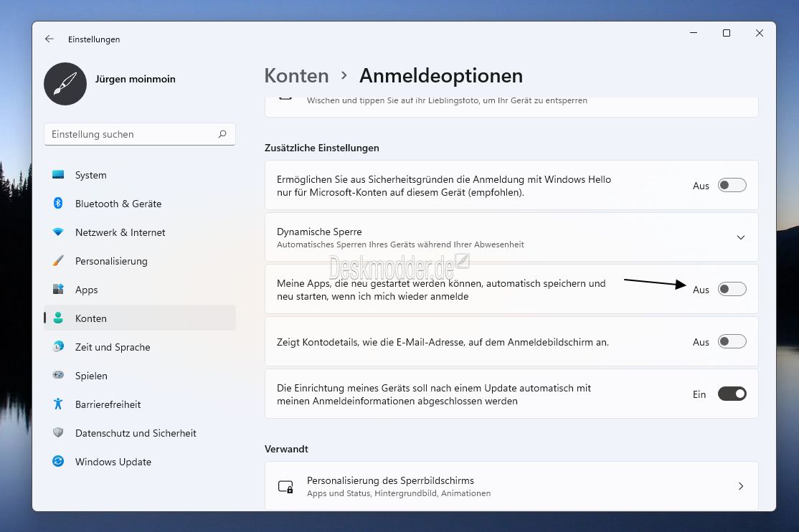This screenshot has width=799, height=532.
Task: Open Barrierefreiheit in the sidebar
Action: (108, 404)
